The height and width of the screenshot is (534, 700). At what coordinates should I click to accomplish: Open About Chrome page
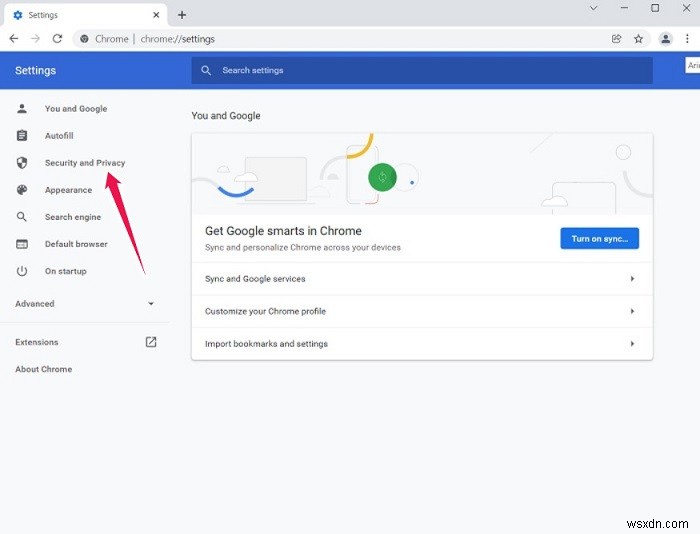pyautogui.click(x=44, y=369)
